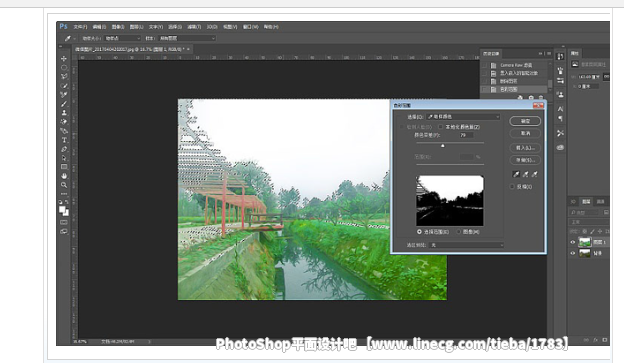The width and height of the screenshot is (624, 363).
Task: Toggle Quick Mask mode icon
Action: point(64,222)
